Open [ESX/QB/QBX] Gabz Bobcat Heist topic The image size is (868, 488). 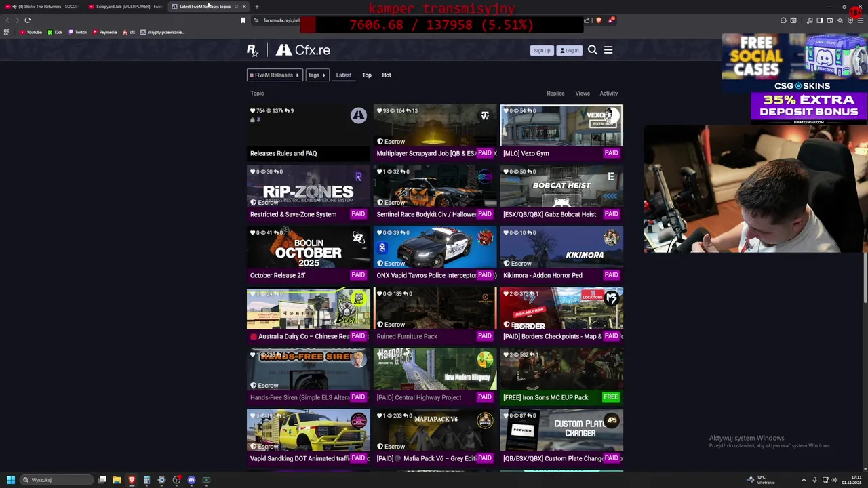(x=549, y=214)
